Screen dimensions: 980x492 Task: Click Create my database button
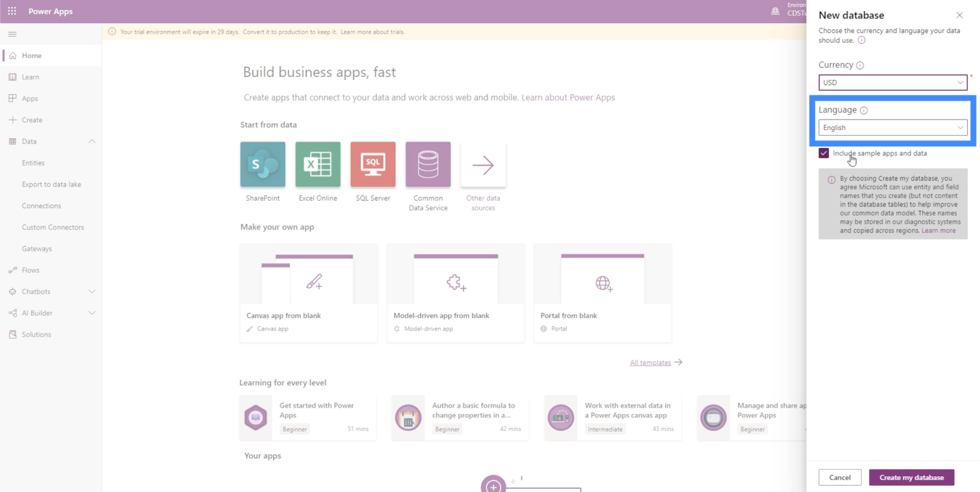[x=912, y=477]
